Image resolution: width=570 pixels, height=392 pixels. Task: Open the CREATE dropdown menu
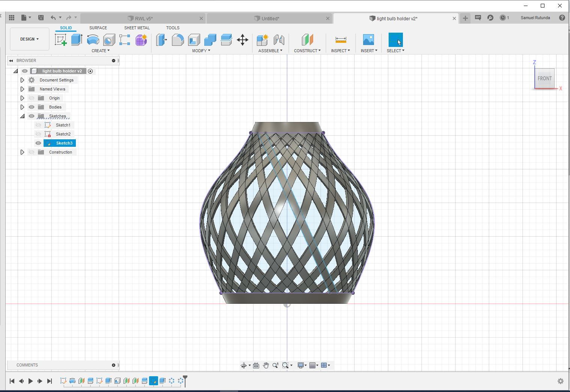coord(101,51)
